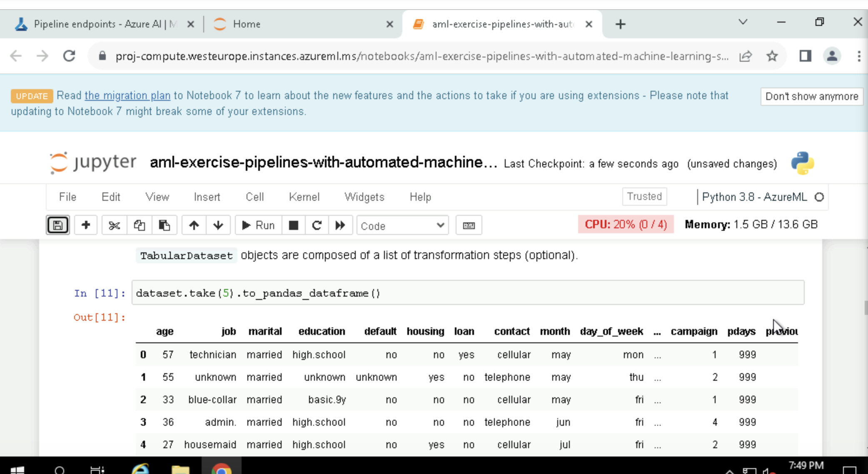
Task: Toggle the browser side panel
Action: coord(805,56)
